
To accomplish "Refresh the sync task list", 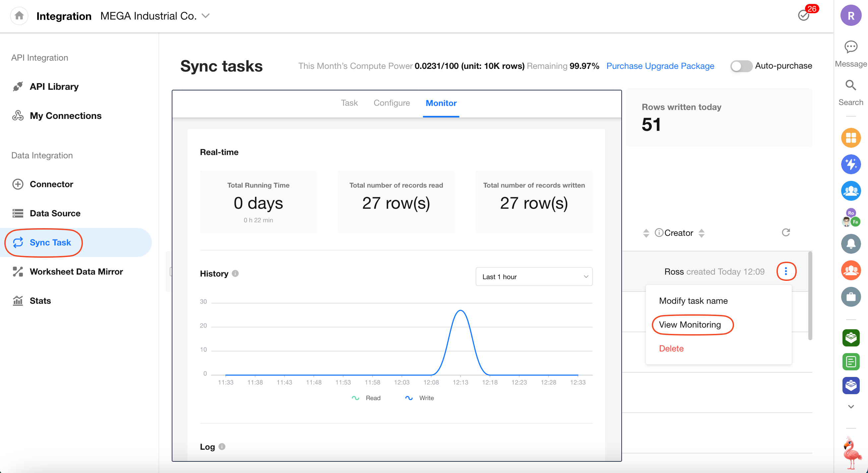I will [x=786, y=232].
